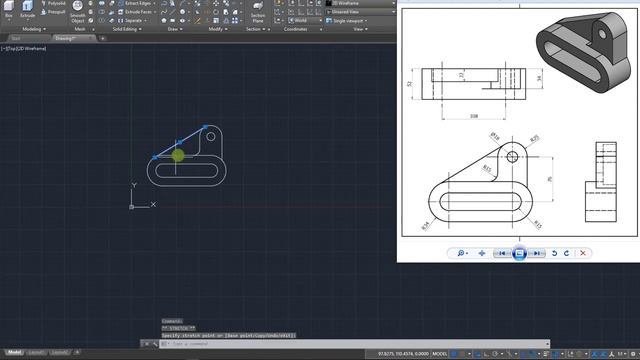Expand the Modify panel
The height and width of the screenshot is (360, 640).
[218, 29]
